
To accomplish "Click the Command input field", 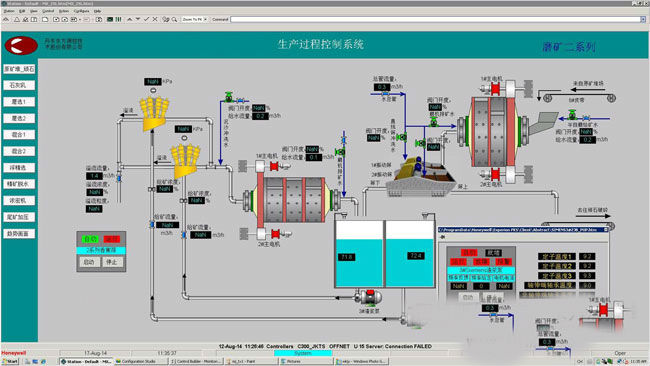I will (435, 19).
